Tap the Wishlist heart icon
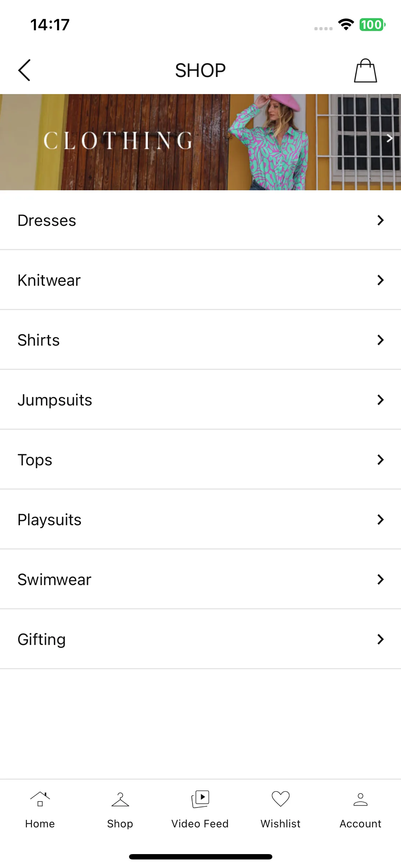The width and height of the screenshot is (401, 868). [281, 799]
